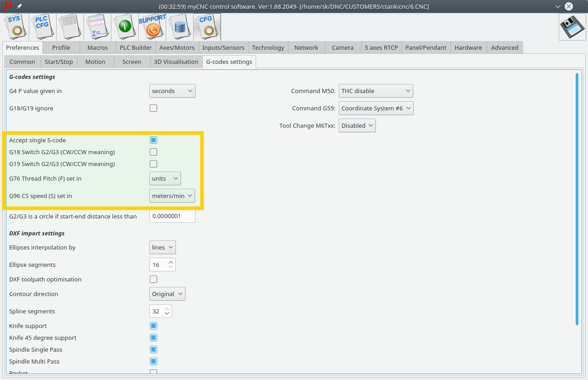Click the SUPPORT phone icon
Screen dimensions: 588x380
(152, 26)
